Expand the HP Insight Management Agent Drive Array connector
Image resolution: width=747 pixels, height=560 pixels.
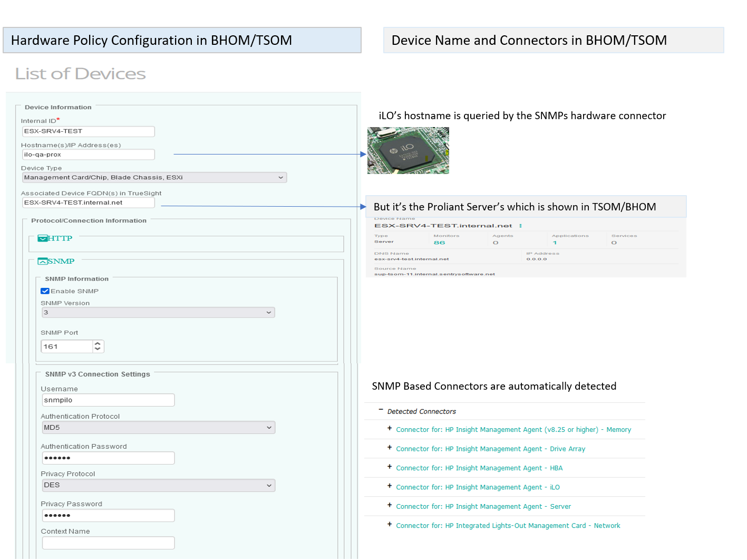389,447
